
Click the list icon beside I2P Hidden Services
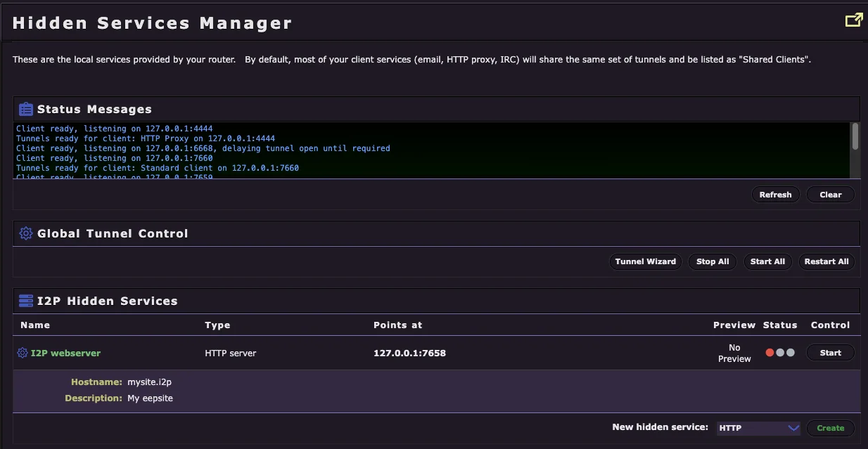(x=25, y=300)
